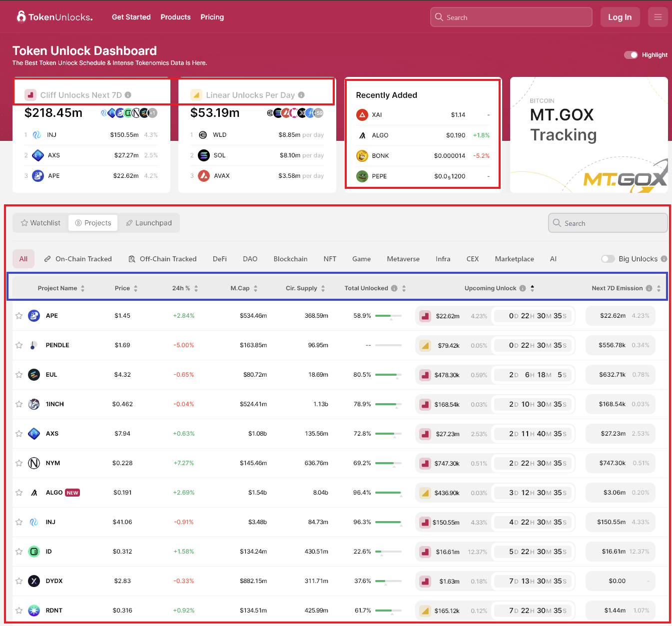Select the All filter button
Image resolution: width=672 pixels, height=626 pixels.
(23, 259)
